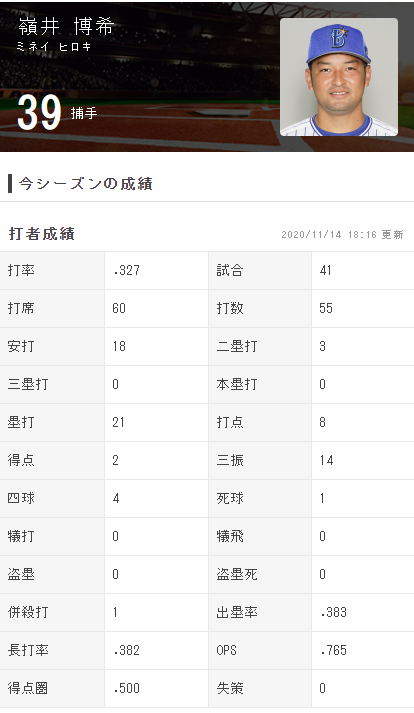Click the batting average value .327
Screen dimensions: 414x713
[126, 271]
